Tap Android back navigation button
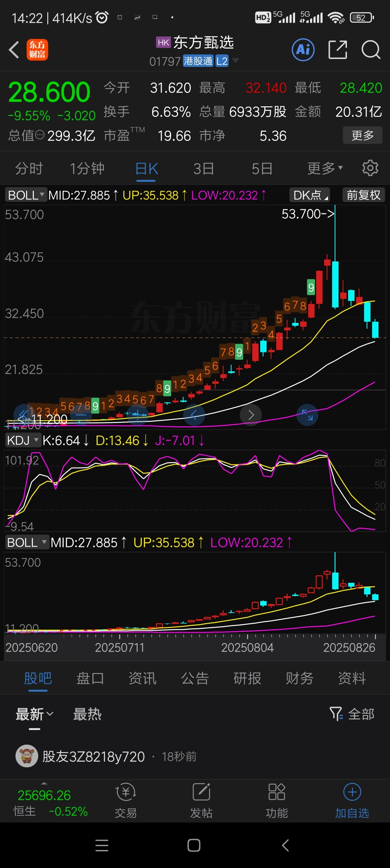This screenshot has width=390, height=868. click(x=285, y=845)
